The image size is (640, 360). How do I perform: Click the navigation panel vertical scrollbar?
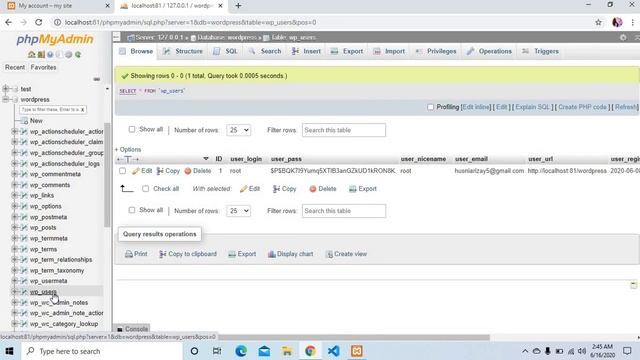[x=107, y=175]
